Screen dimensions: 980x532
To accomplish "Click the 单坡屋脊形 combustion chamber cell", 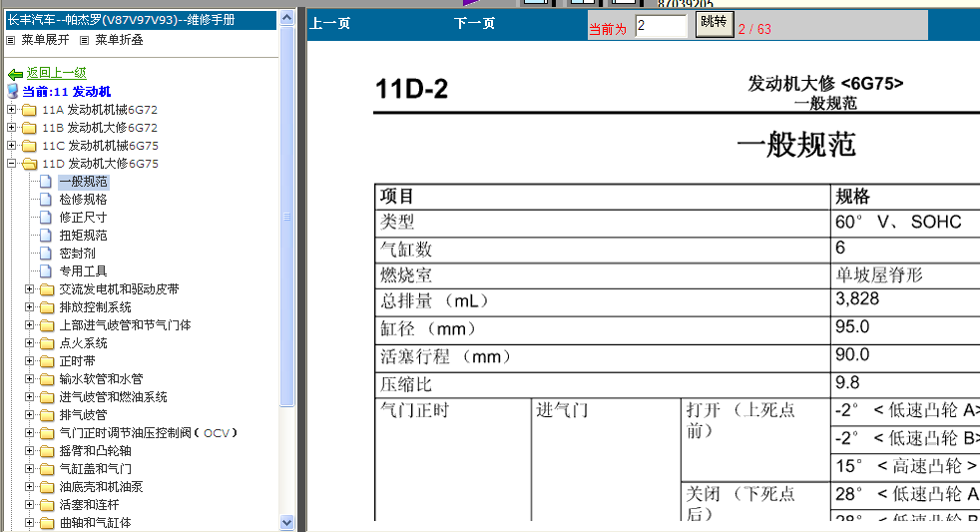I will click(905, 275).
